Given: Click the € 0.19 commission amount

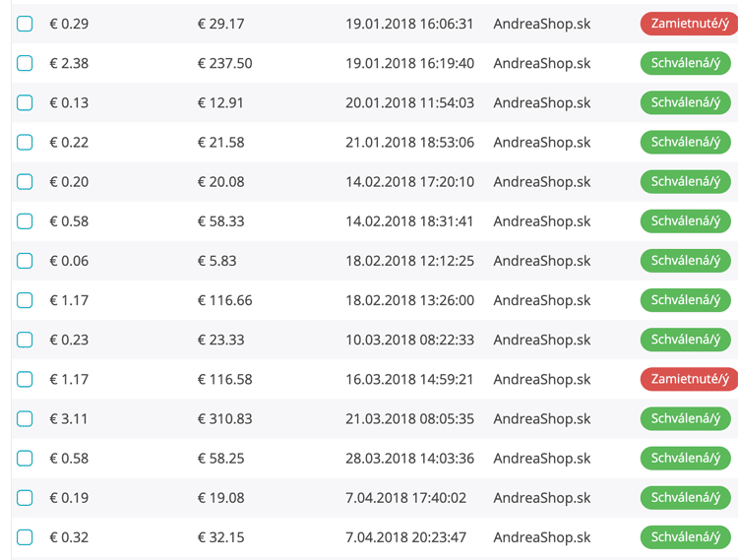Looking at the screenshot, I should (69, 498).
